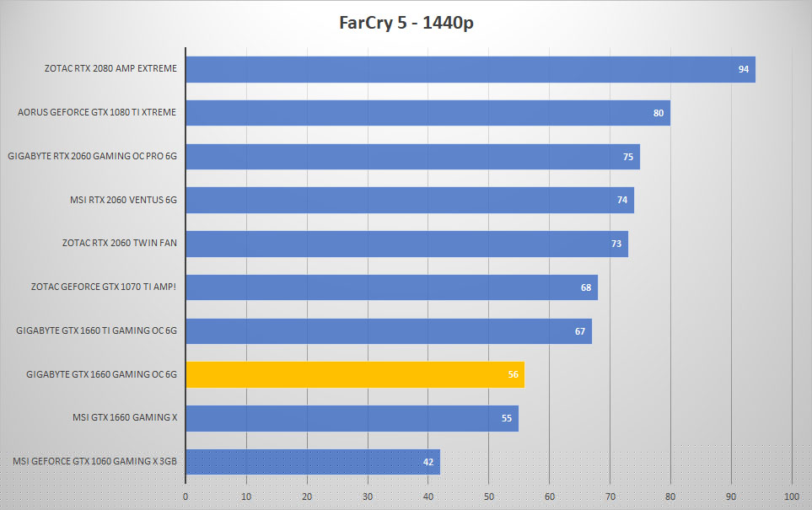The height and width of the screenshot is (510, 812).
Task: Click the bar with value 74
Action: pyautogui.click(x=410, y=201)
